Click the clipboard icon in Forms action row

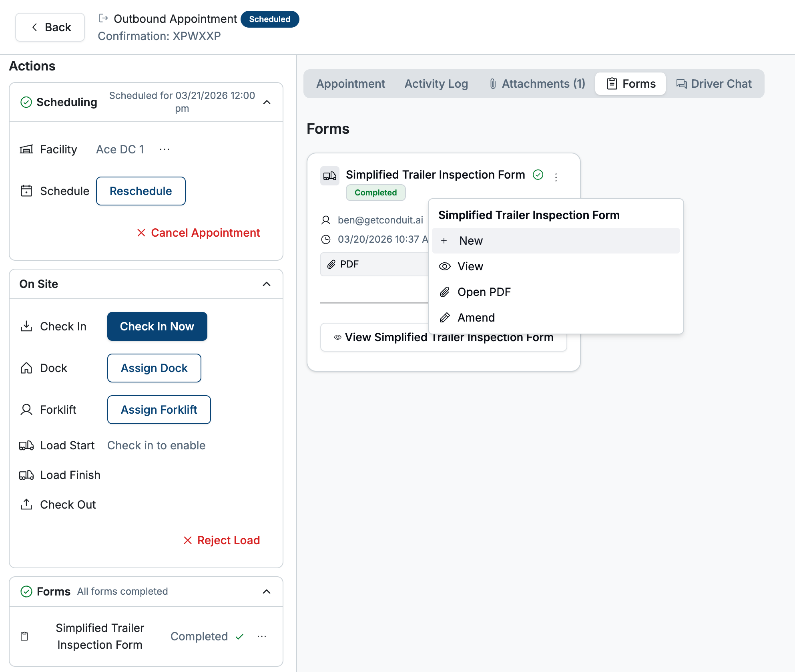(x=25, y=636)
